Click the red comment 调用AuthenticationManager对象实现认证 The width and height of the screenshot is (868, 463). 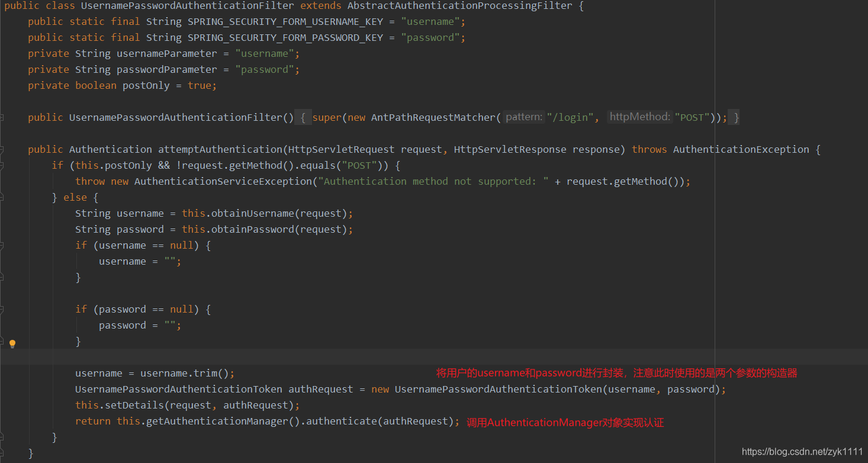tap(565, 423)
